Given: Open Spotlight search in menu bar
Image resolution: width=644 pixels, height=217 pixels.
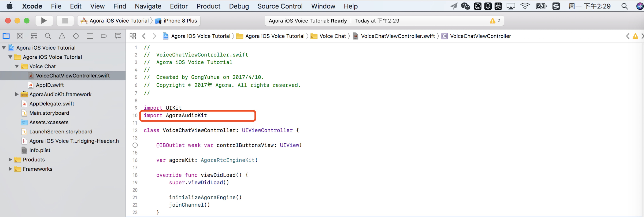Looking at the screenshot, I should 625,6.
